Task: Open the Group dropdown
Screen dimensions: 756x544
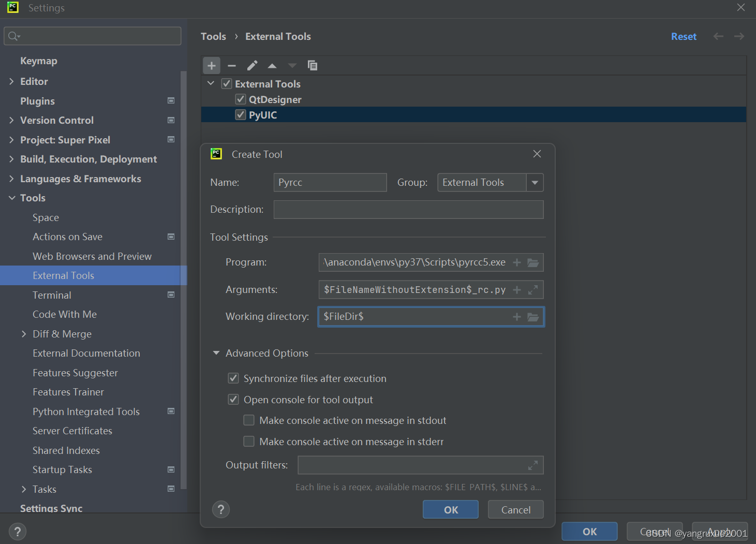Action: 535,183
